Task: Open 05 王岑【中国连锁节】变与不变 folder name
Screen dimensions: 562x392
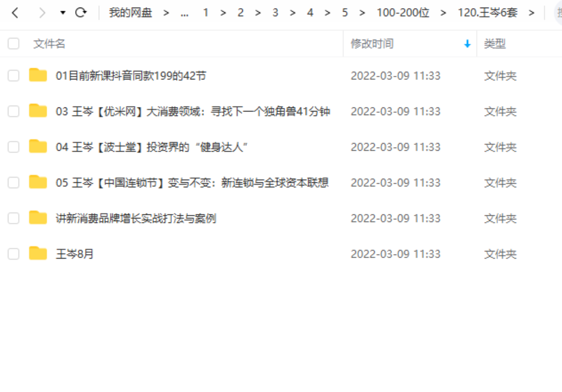Action: 192,183
